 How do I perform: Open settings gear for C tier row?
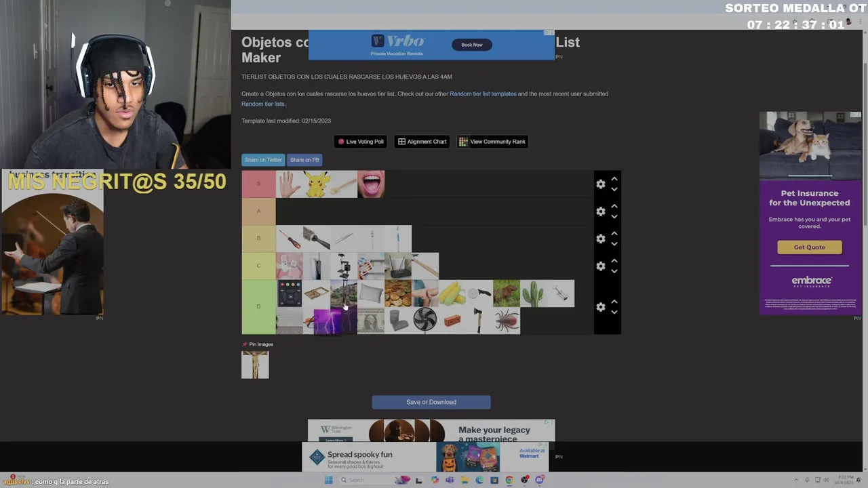600,266
